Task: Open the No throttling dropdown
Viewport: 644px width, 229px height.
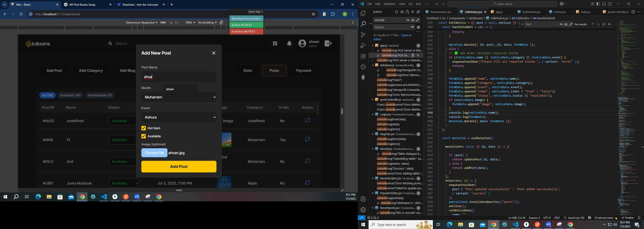Action: 207,23
